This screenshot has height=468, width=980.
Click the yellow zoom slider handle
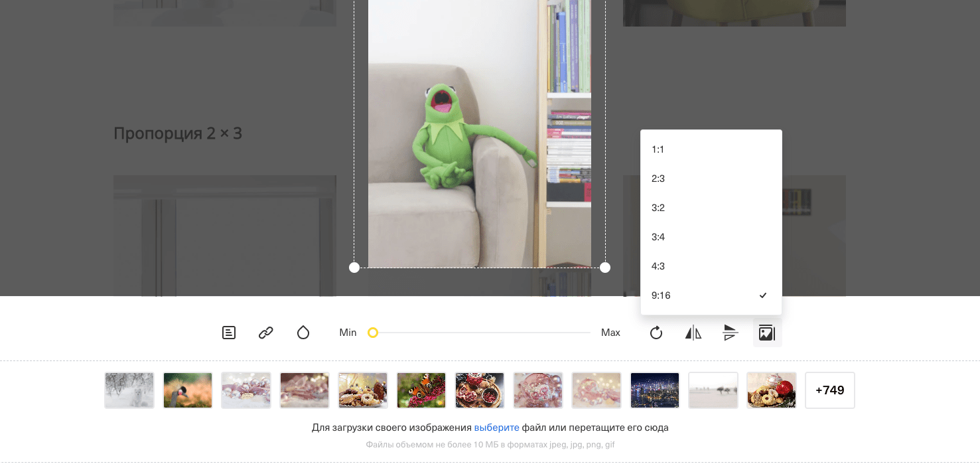(x=373, y=333)
